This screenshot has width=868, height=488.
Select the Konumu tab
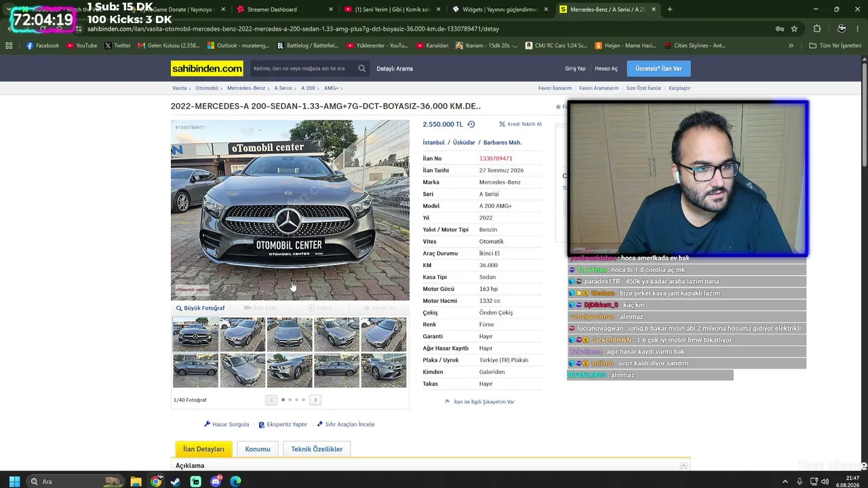(258, 449)
